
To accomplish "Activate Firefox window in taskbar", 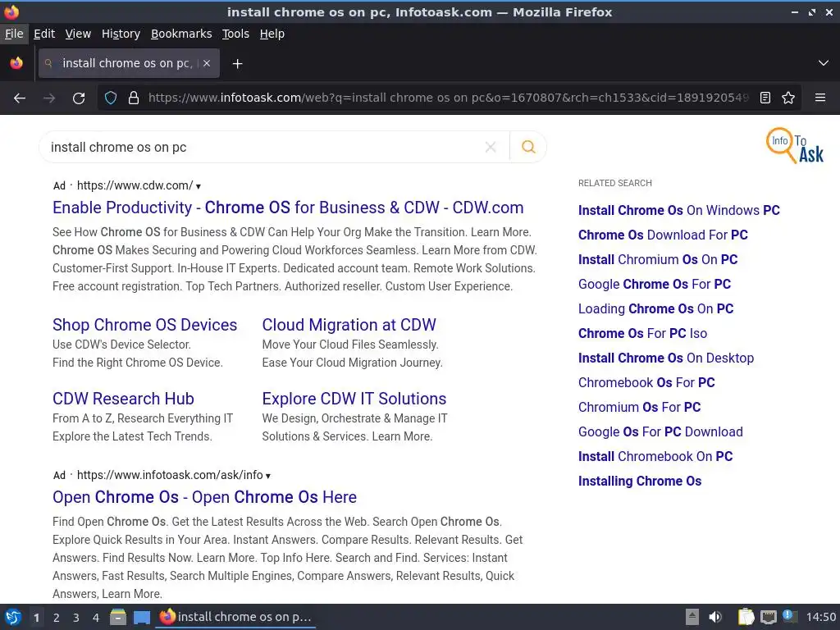I will 235,617.
